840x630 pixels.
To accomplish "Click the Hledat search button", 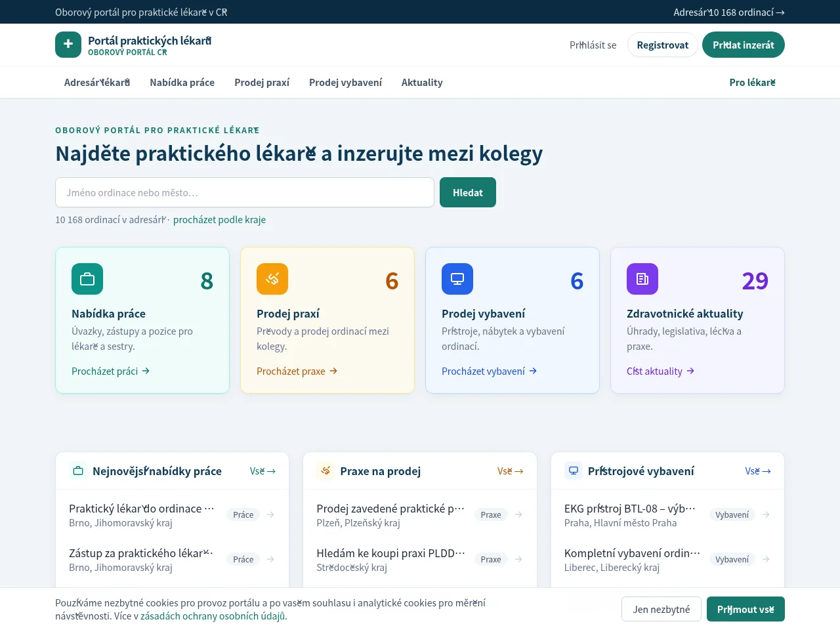I will [x=468, y=192].
